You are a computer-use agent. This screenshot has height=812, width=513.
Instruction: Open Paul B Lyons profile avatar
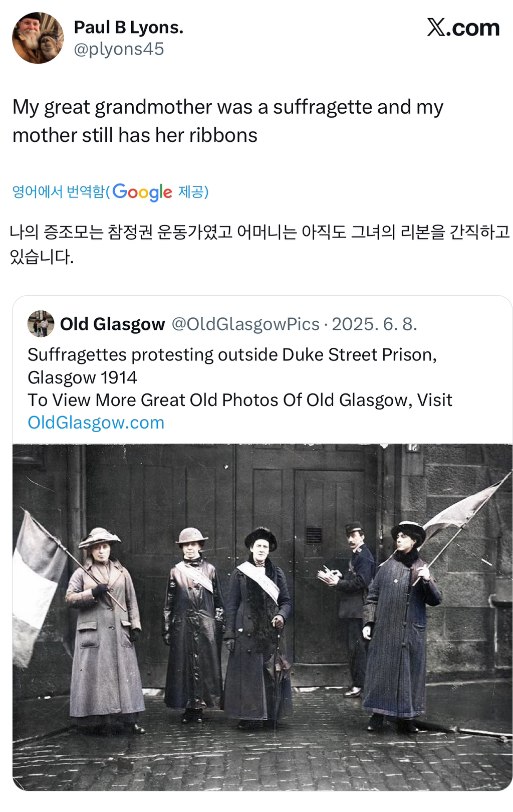38,38
